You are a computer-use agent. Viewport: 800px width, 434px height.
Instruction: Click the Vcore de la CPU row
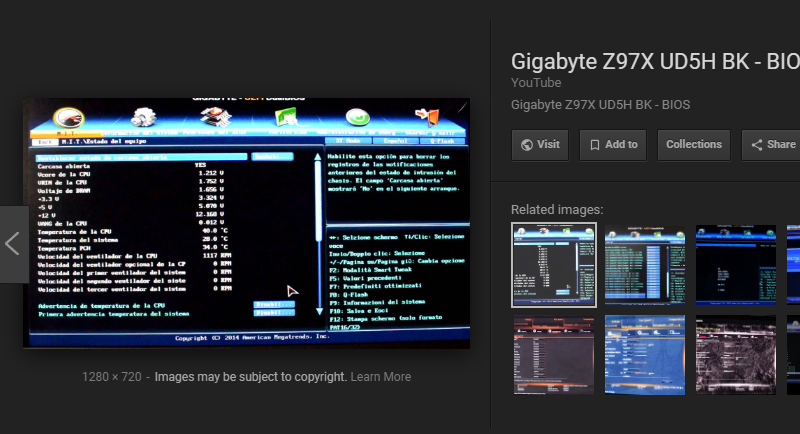tap(131, 174)
